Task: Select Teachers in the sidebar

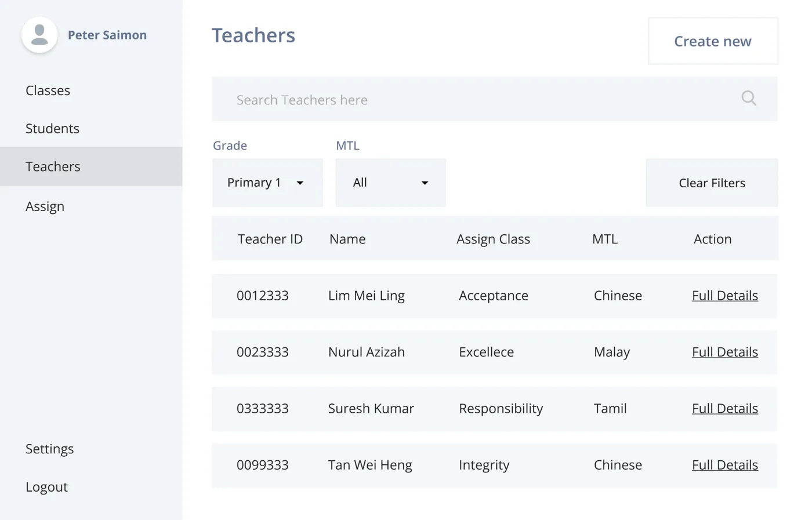Action: 91,166
